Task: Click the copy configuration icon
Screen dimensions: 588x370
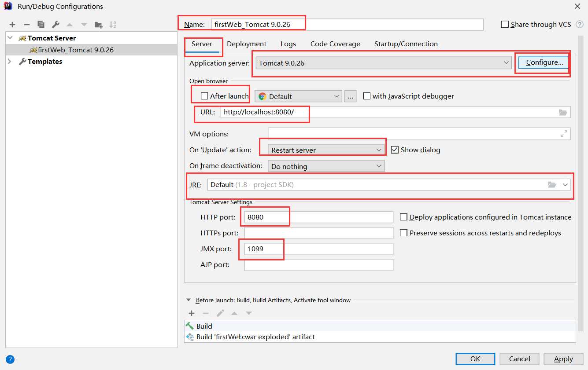Action: [41, 25]
